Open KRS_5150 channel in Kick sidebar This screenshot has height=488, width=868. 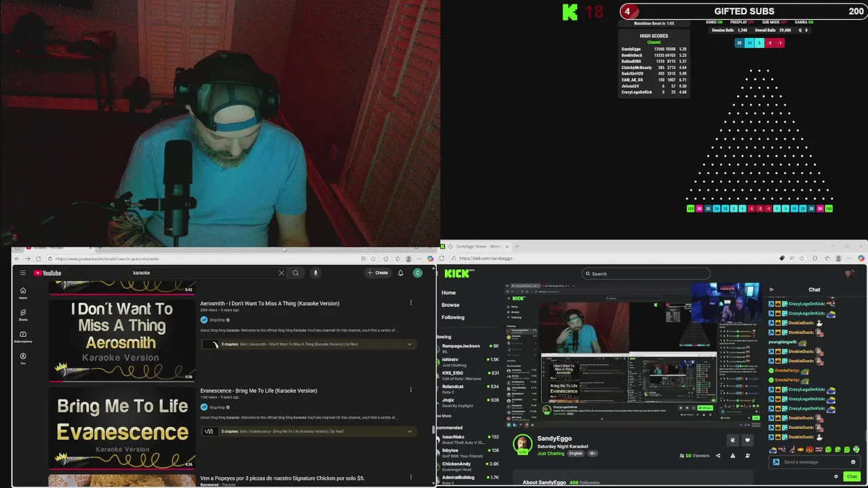[470, 375]
